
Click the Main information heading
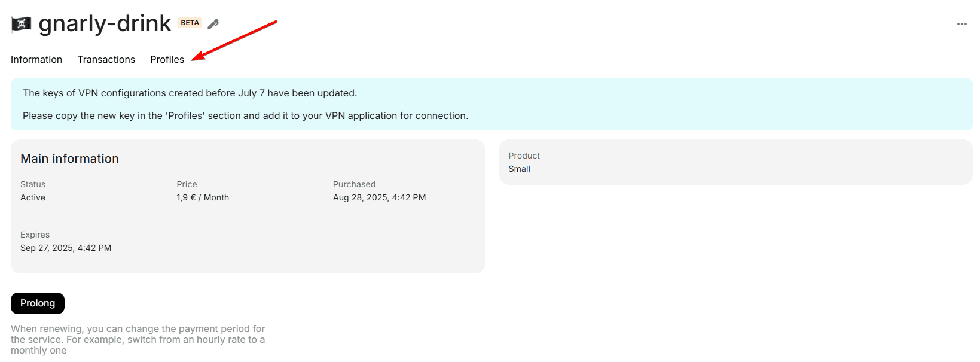tap(69, 159)
